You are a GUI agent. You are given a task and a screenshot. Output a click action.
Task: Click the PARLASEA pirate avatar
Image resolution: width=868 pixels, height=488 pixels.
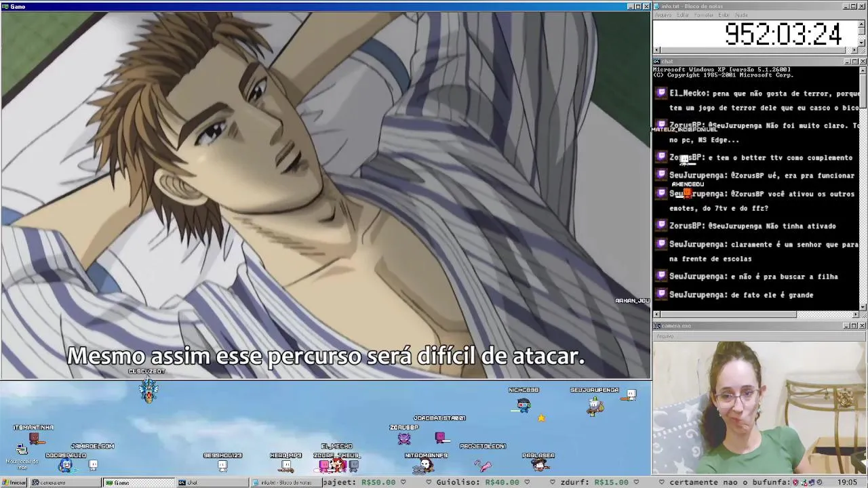tap(539, 465)
